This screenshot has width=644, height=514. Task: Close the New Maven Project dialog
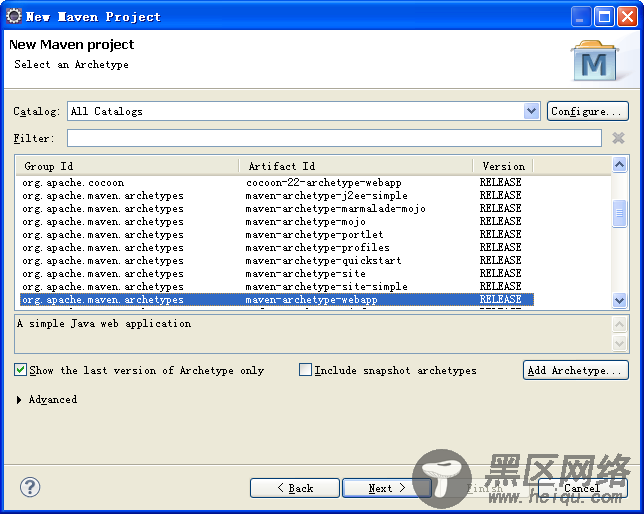click(627, 17)
